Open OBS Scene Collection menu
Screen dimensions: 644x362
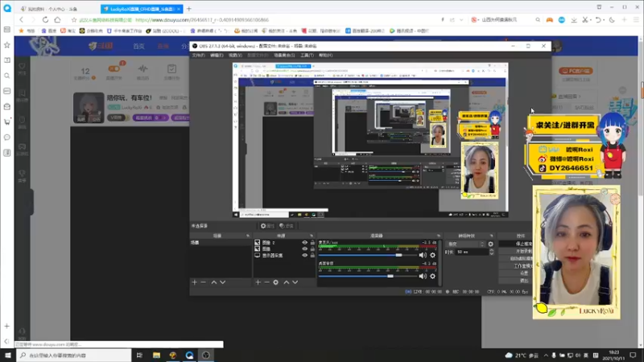point(284,55)
